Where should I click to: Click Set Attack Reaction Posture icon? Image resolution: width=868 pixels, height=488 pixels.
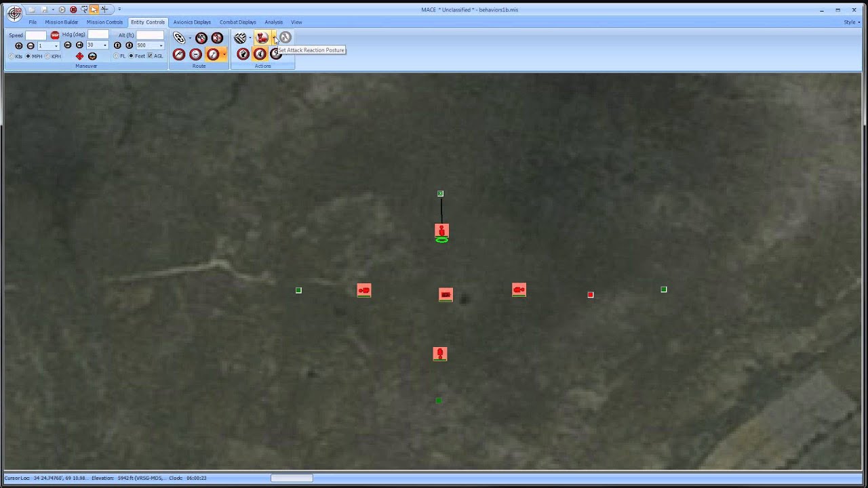point(262,37)
